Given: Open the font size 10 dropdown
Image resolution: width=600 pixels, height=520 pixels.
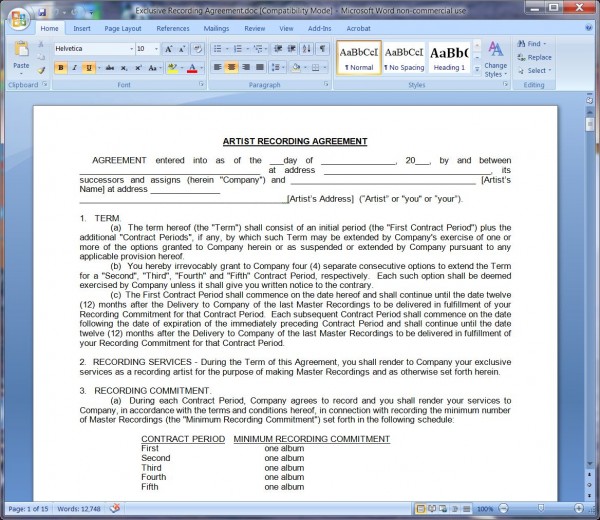Looking at the screenshot, I should [x=156, y=49].
